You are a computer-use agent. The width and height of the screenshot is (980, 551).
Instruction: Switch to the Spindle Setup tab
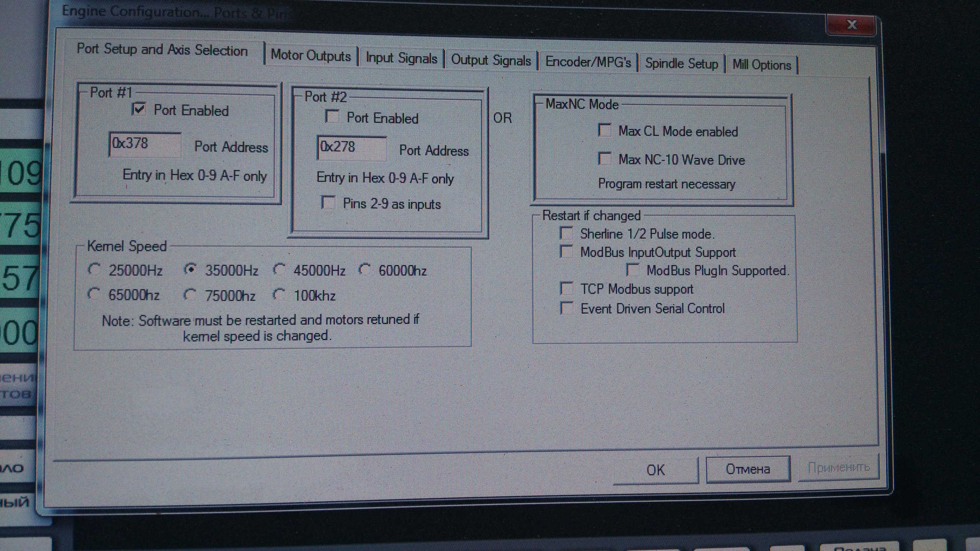pos(681,64)
